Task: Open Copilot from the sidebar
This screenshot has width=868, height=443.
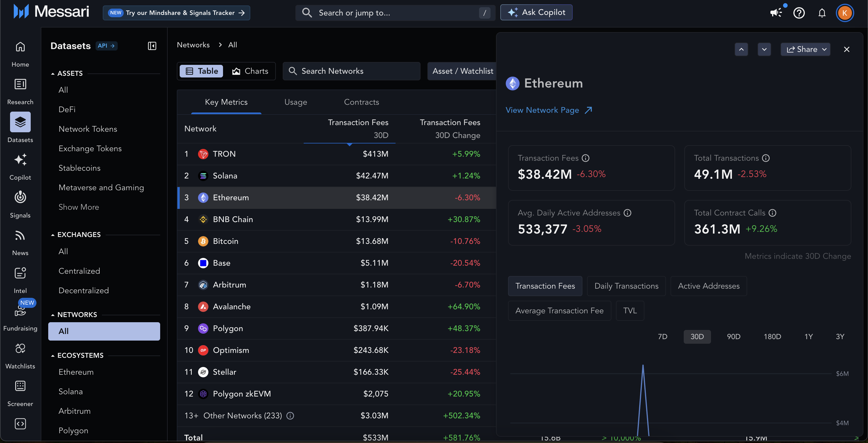Action: pos(20,160)
